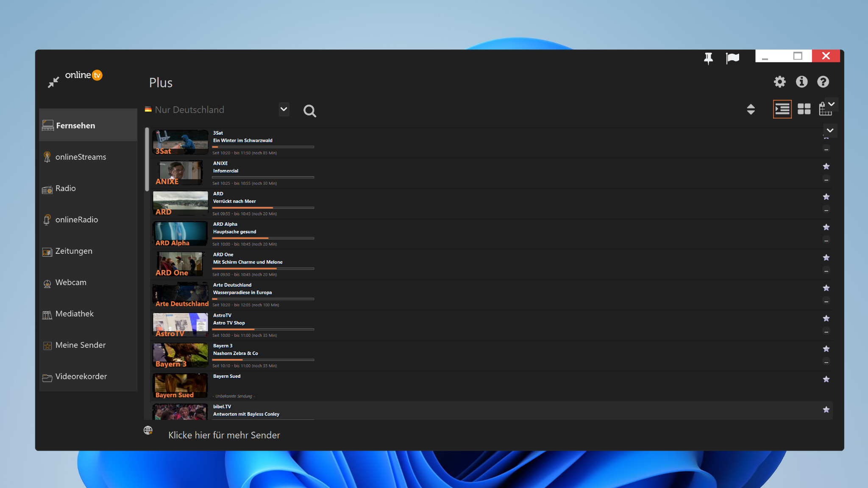The height and width of the screenshot is (488, 868).
Task: Click the flag icon in title bar
Action: 732,58
